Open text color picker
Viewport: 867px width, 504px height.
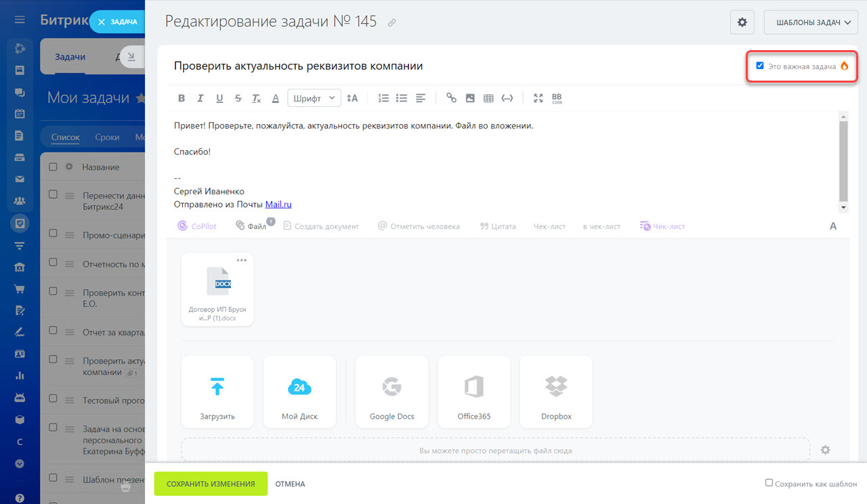tap(276, 98)
